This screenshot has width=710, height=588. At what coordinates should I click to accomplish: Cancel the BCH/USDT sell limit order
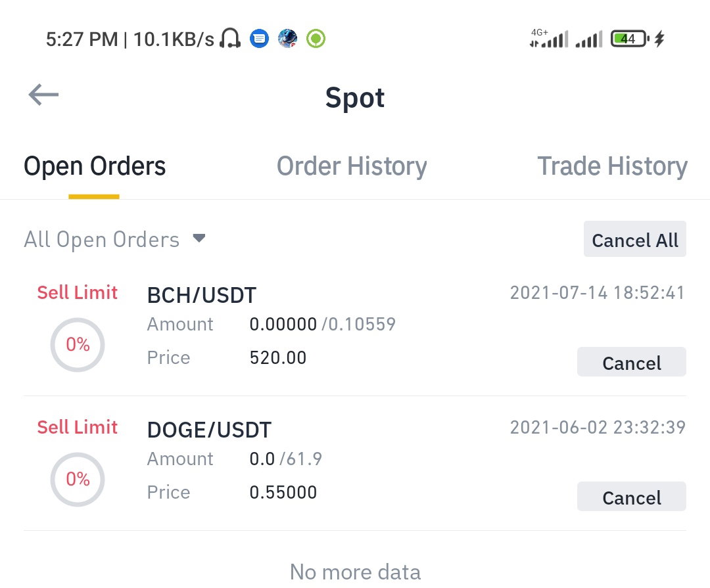click(x=632, y=362)
